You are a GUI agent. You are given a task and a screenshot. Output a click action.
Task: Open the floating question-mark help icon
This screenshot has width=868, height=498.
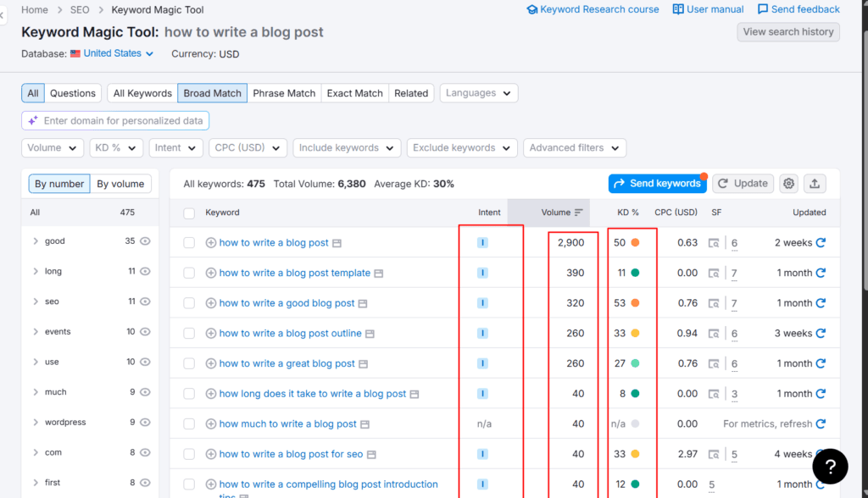830,467
